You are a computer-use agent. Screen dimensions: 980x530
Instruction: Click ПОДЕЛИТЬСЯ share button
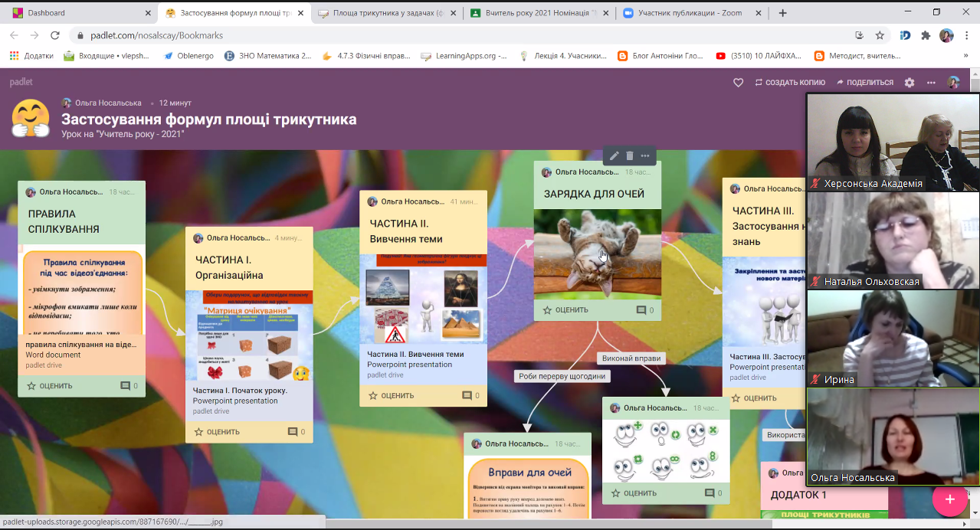tap(865, 83)
